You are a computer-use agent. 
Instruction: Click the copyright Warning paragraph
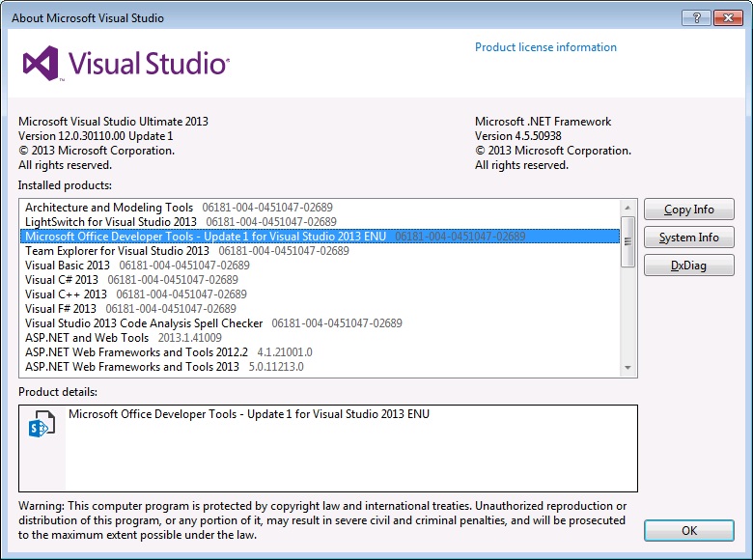[x=322, y=520]
